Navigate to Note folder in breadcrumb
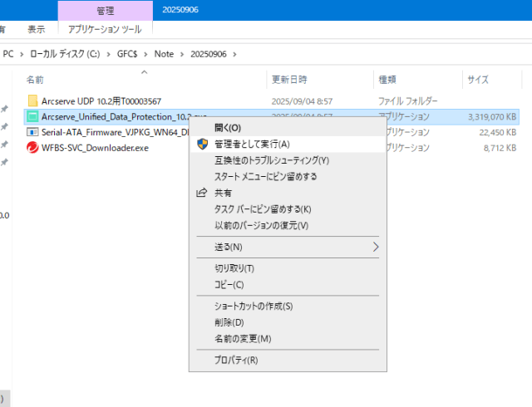The image size is (532, 407). coord(164,54)
